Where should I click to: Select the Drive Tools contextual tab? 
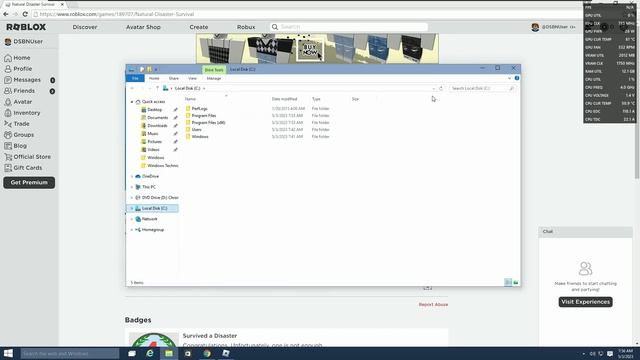(213, 70)
